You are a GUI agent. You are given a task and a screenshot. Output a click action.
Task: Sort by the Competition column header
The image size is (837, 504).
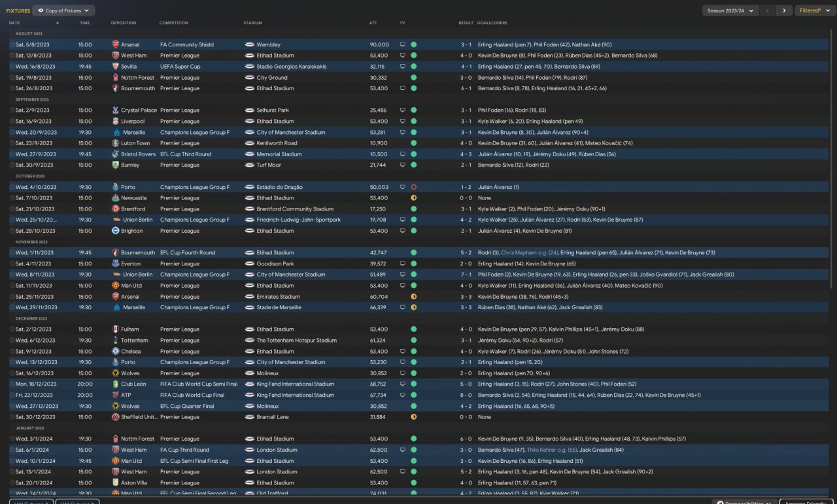[173, 23]
